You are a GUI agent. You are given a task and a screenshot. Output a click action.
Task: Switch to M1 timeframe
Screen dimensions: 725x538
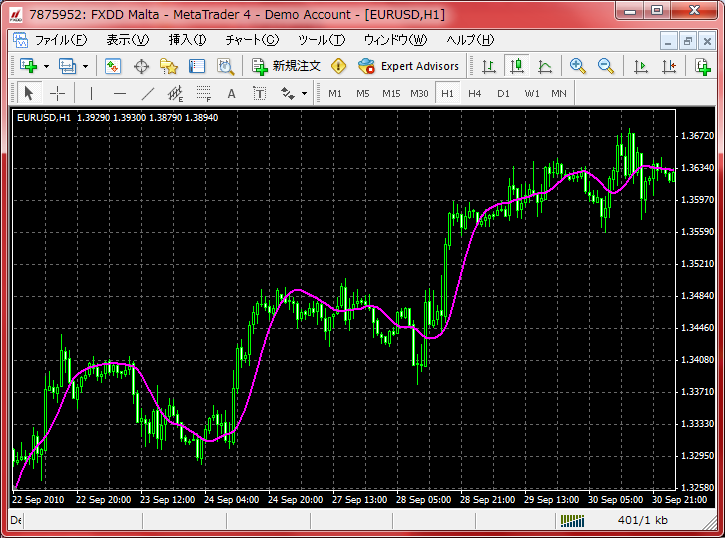[x=335, y=93]
